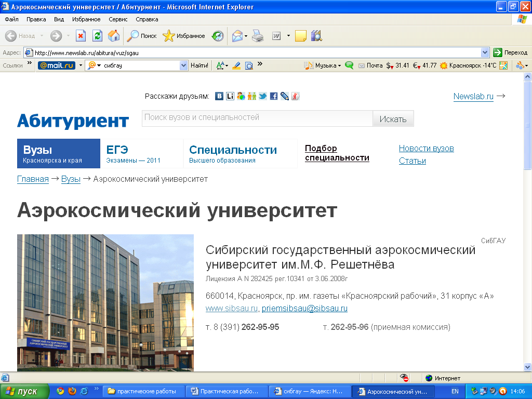This screenshot has height=399, width=532.
Task: Share via Odnoklassniki-style people icon
Action: point(252,96)
